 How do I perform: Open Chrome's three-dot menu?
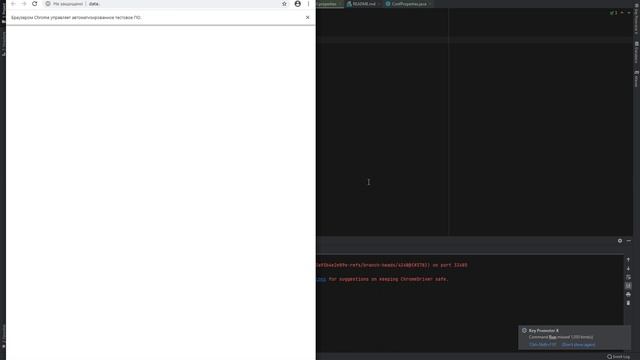[x=309, y=4]
